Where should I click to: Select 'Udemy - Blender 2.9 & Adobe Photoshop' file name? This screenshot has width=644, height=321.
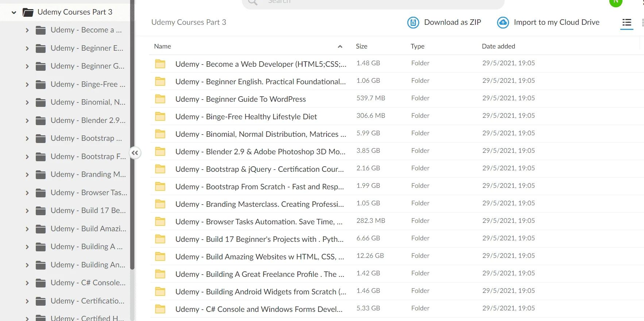pyautogui.click(x=261, y=152)
